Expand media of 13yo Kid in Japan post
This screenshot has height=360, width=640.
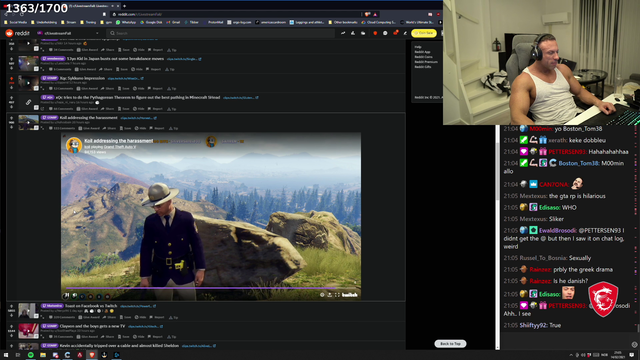pos(42,69)
